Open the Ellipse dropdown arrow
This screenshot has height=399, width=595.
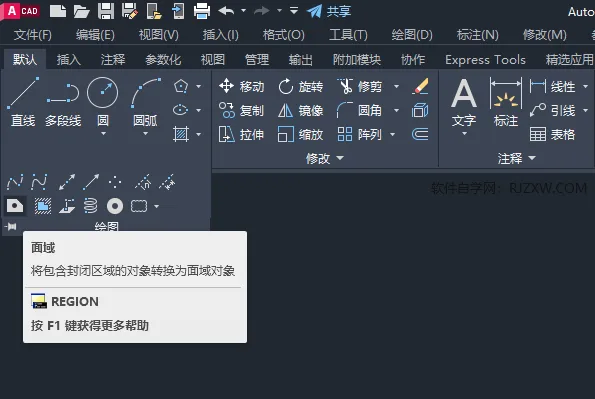click(x=198, y=110)
